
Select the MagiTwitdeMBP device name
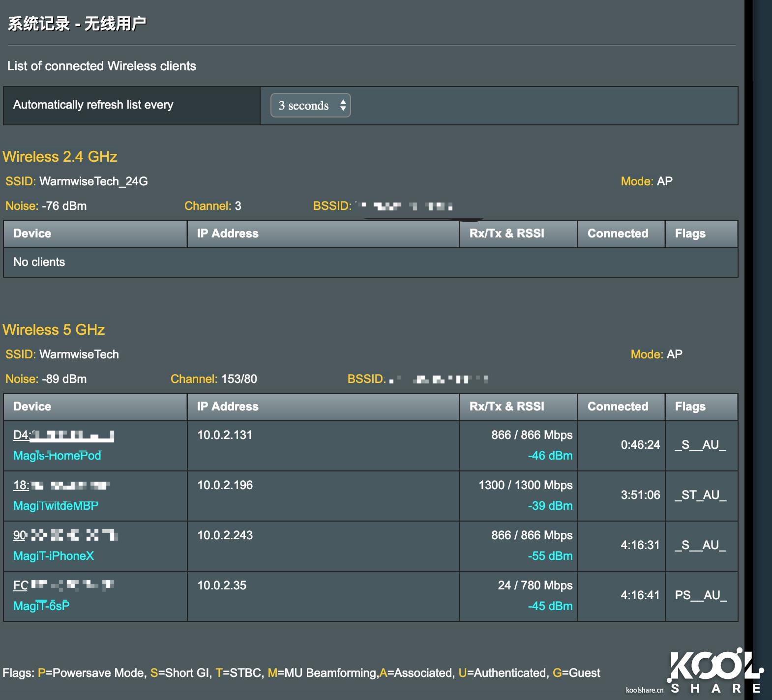(x=56, y=506)
